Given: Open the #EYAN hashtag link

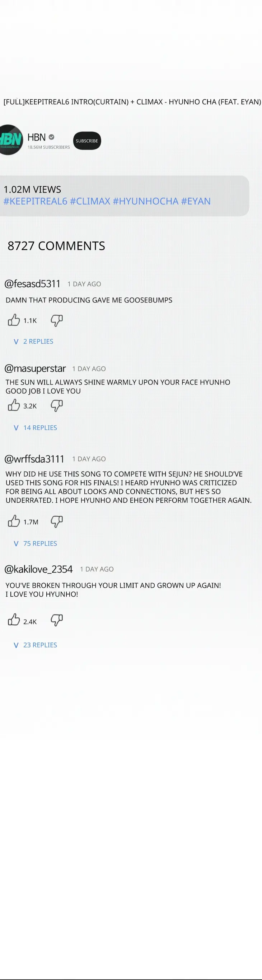Looking at the screenshot, I should pyautogui.click(x=196, y=201).
